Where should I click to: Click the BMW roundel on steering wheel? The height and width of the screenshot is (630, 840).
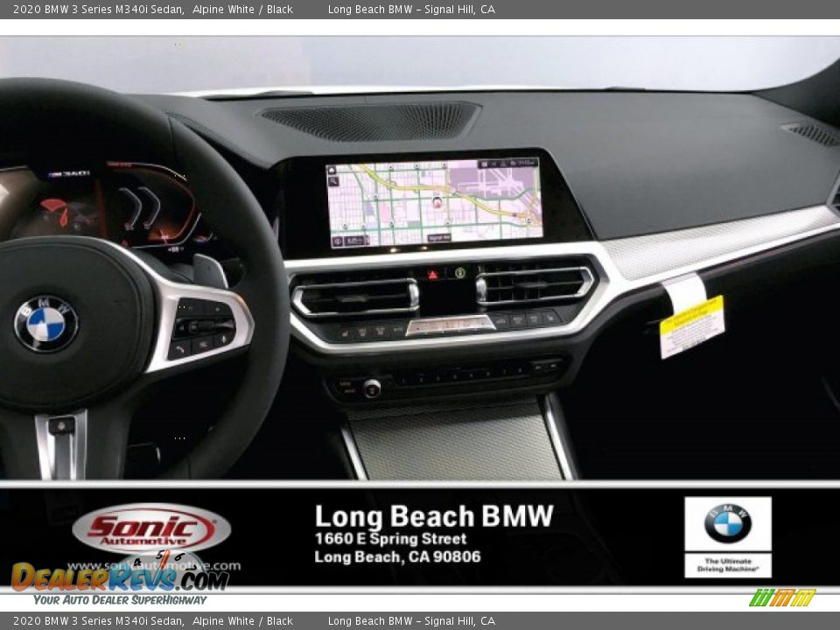(45, 324)
